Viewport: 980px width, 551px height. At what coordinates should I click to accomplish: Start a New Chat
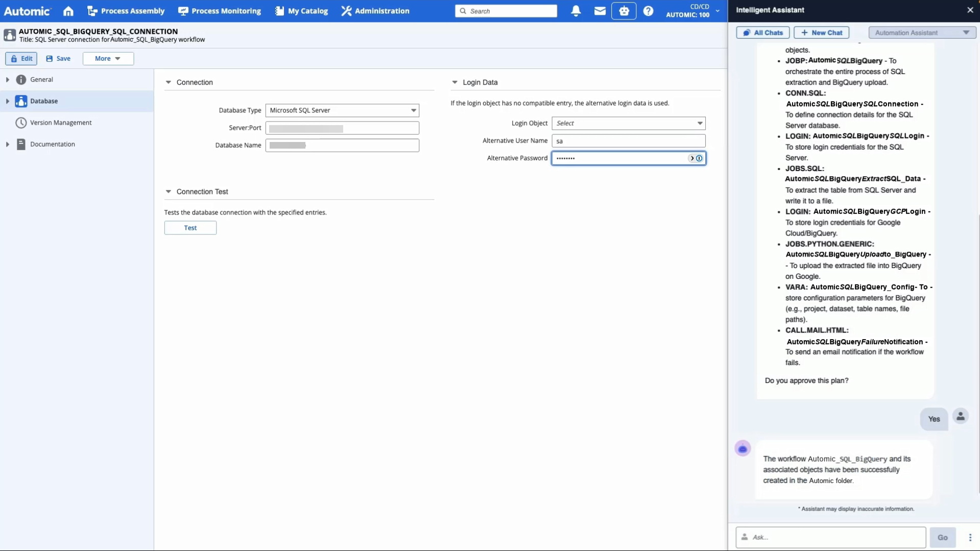point(821,33)
